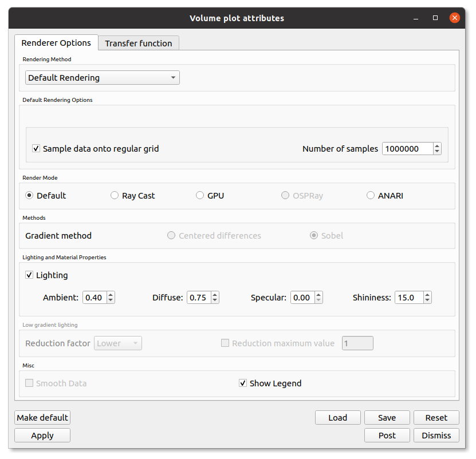The image size is (476, 459).
Task: Select the ANARI render mode
Action: tap(370, 195)
